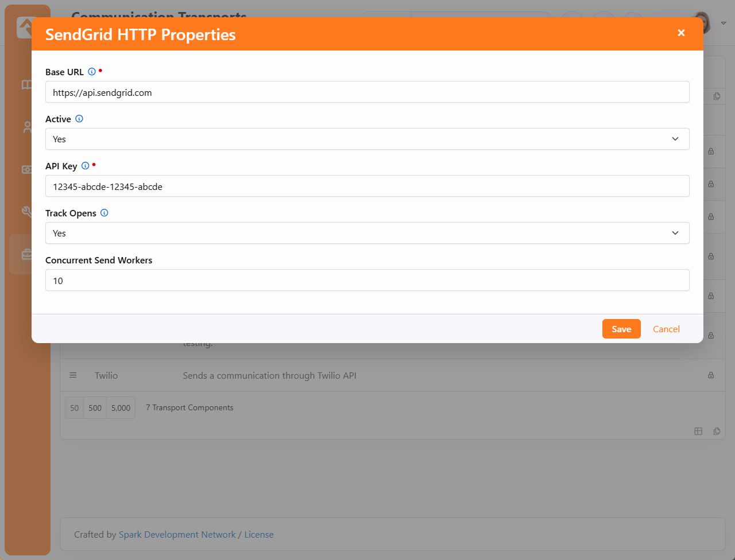Click the Active field info icon
735x560 pixels.
coord(79,119)
